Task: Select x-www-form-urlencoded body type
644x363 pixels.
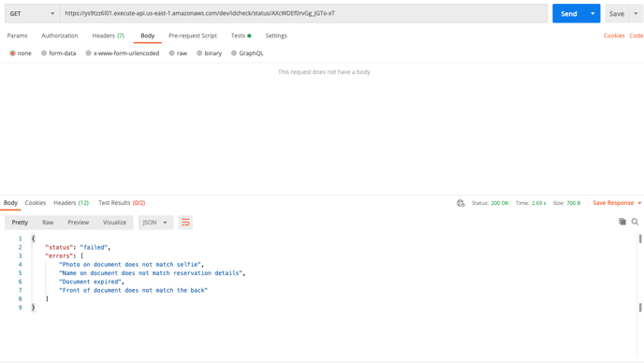Action: tap(123, 53)
